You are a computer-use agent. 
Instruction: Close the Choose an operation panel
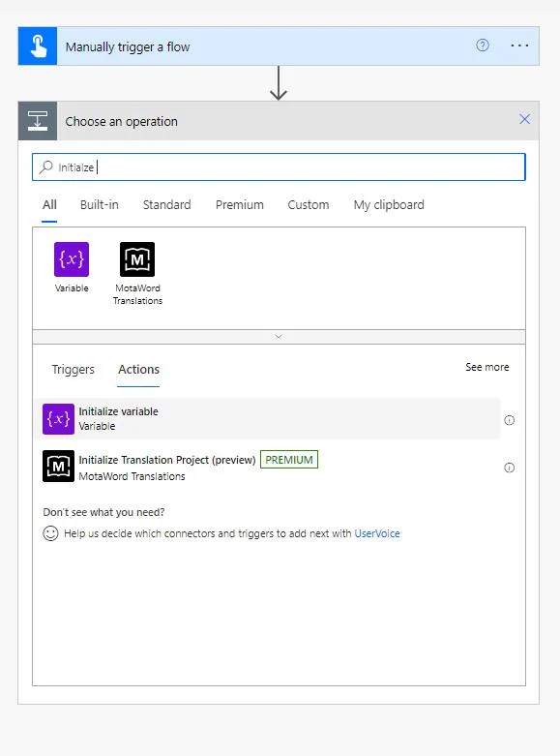point(525,119)
